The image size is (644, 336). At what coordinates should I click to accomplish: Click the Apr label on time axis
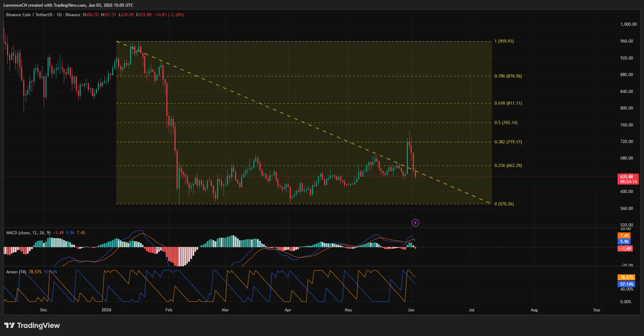pos(288,310)
